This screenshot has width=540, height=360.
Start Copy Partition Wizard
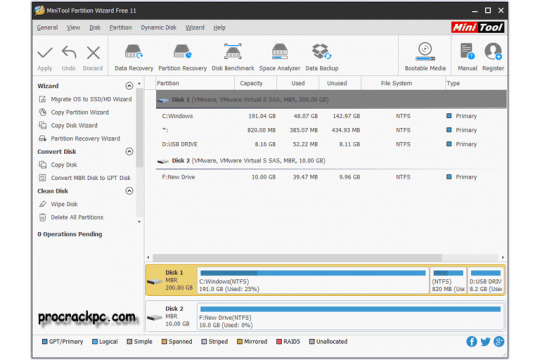pyautogui.click(x=80, y=112)
